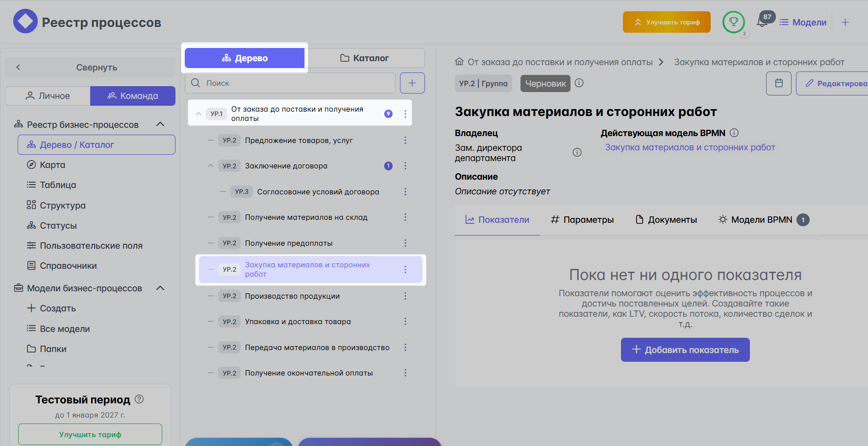Click the plus button beside the search field
The width and height of the screenshot is (868, 446).
pos(412,83)
